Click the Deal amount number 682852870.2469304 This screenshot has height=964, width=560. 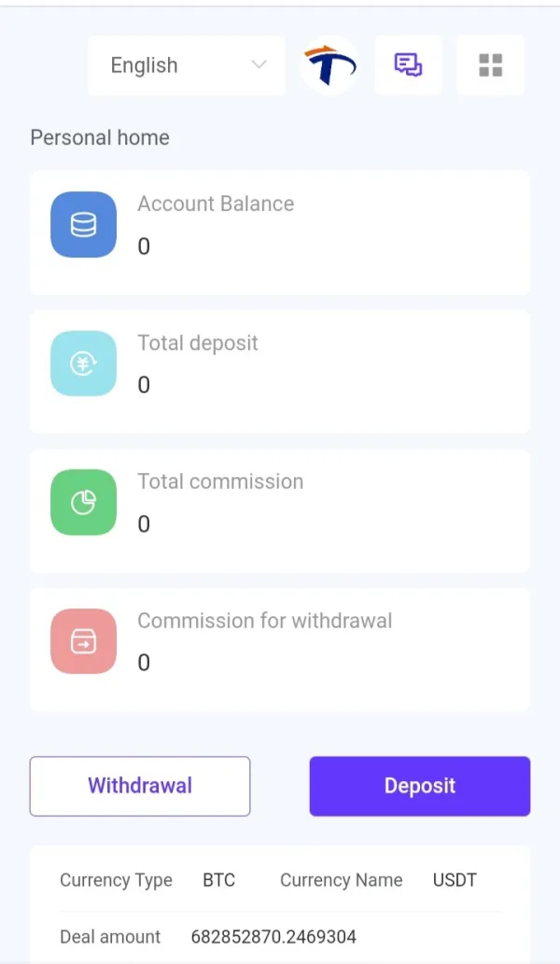coord(273,936)
